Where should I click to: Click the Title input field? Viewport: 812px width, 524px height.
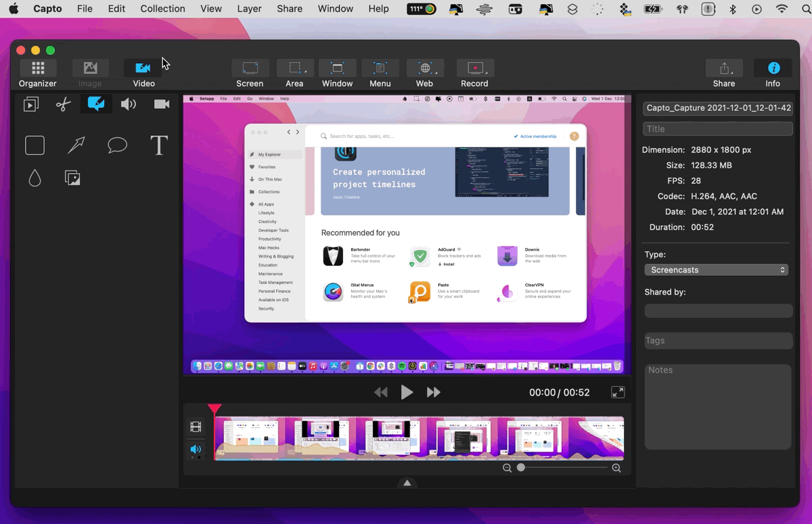(718, 128)
